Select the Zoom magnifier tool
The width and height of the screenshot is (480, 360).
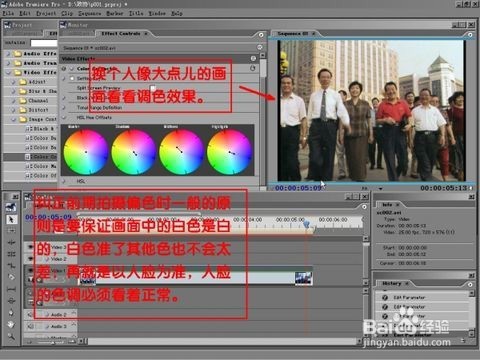click(x=11, y=336)
